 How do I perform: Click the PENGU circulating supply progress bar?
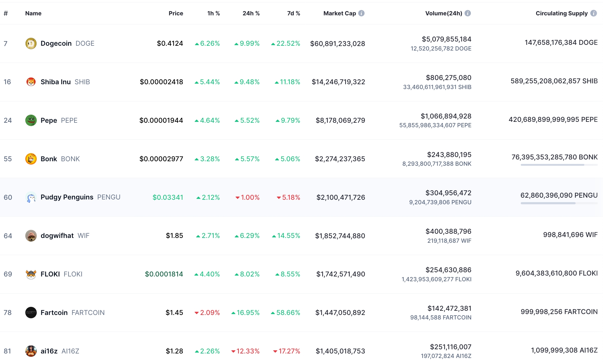(x=559, y=203)
